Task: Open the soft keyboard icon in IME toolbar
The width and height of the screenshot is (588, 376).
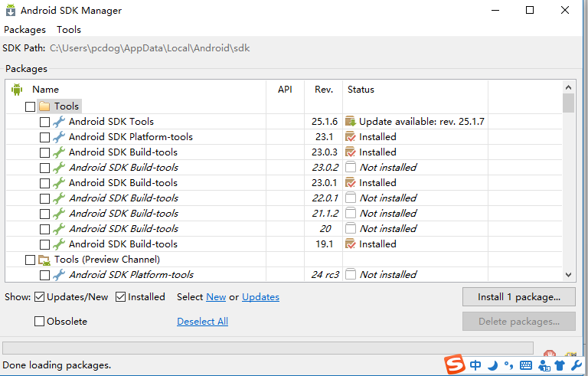Action: 526,365
